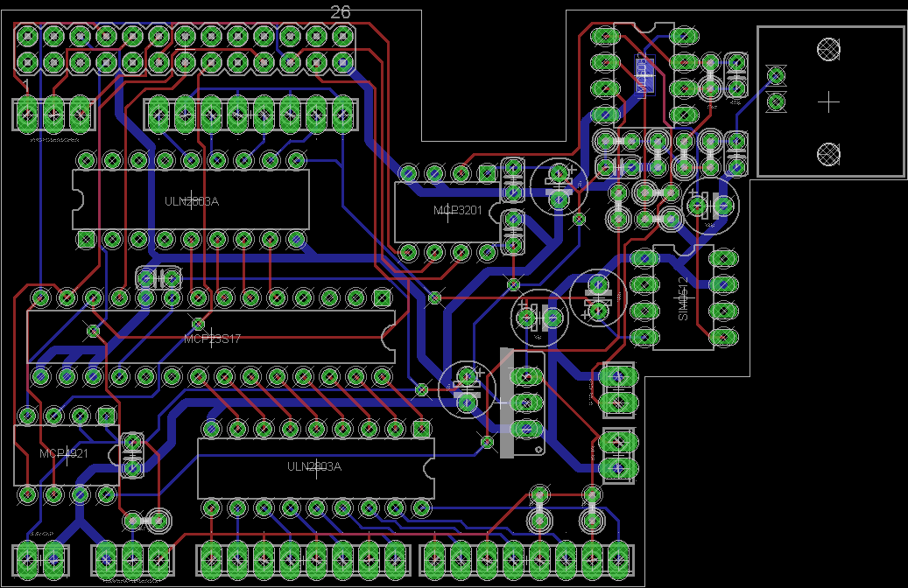
Task: Select the MCP23S17 chip label
Action: click(212, 339)
